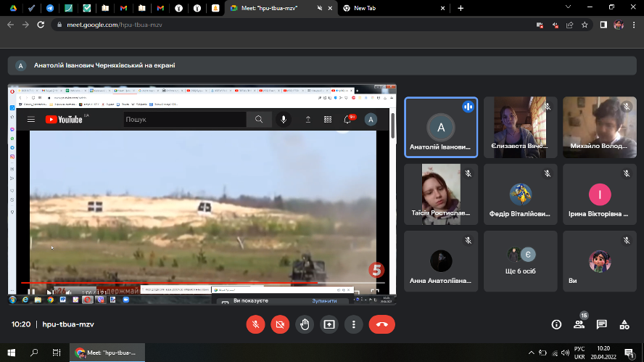Open meeting details info icon
Image resolution: width=644 pixels, height=362 pixels.
(x=556, y=324)
